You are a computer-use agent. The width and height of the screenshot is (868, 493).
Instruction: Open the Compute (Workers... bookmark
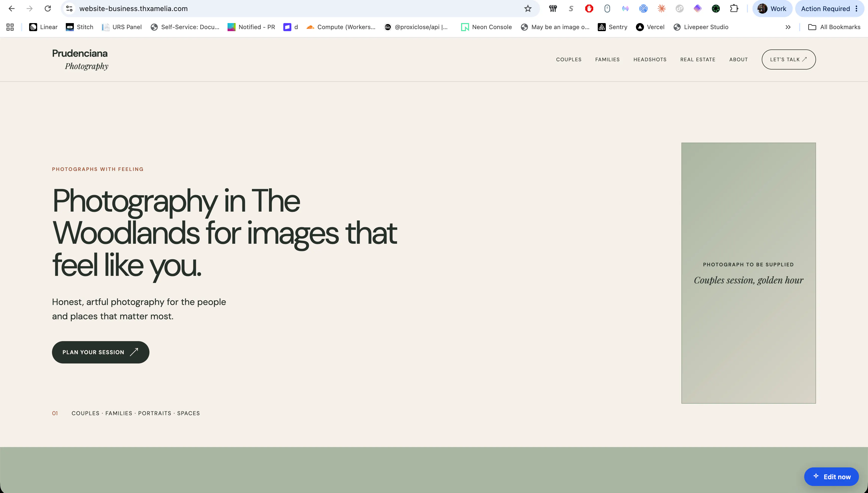(x=341, y=27)
